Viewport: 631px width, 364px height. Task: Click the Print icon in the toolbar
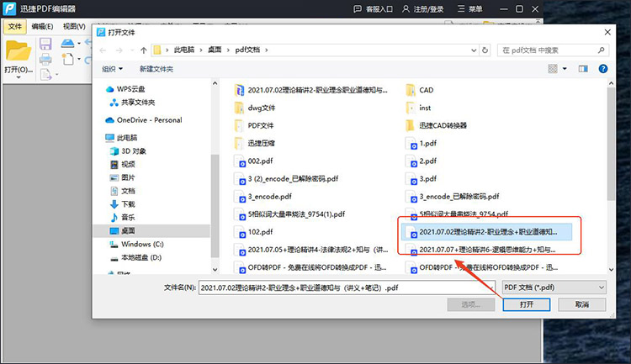pyautogui.click(x=45, y=59)
